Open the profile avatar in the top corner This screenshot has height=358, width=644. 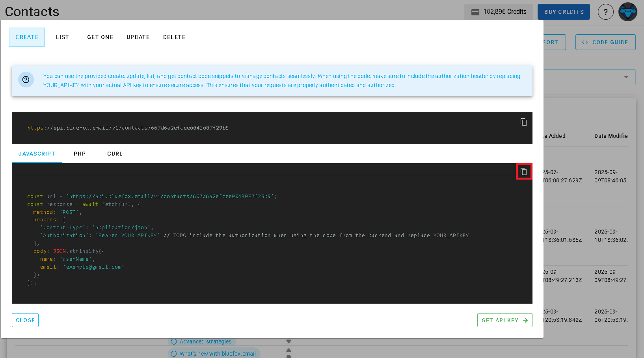(x=627, y=12)
